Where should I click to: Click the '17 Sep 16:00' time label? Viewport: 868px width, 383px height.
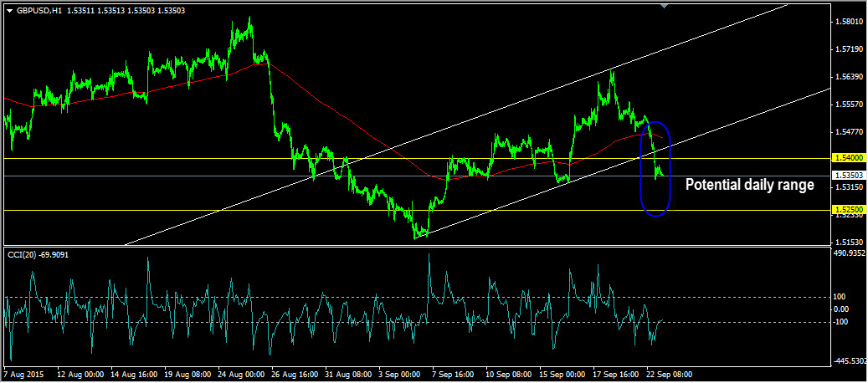coord(614,375)
